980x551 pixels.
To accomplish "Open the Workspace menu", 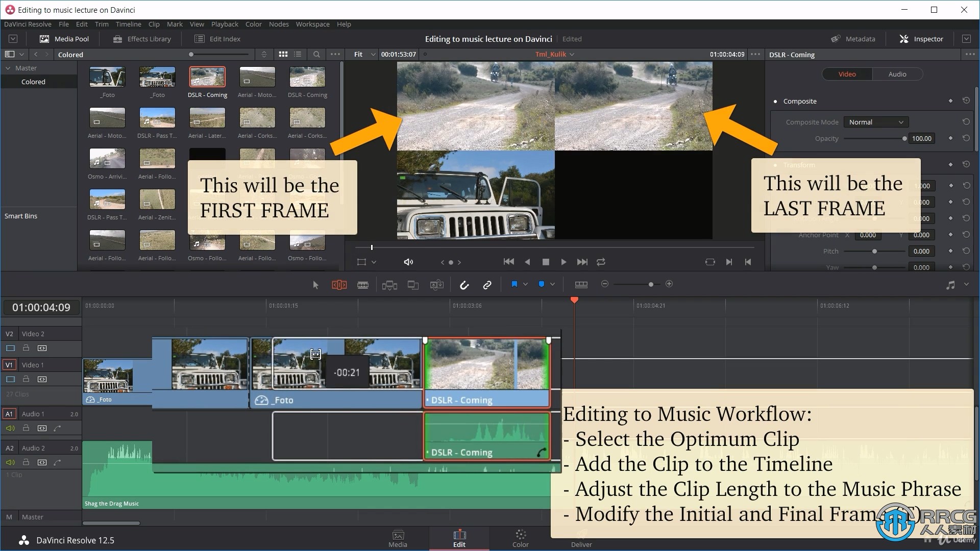I will [x=312, y=24].
